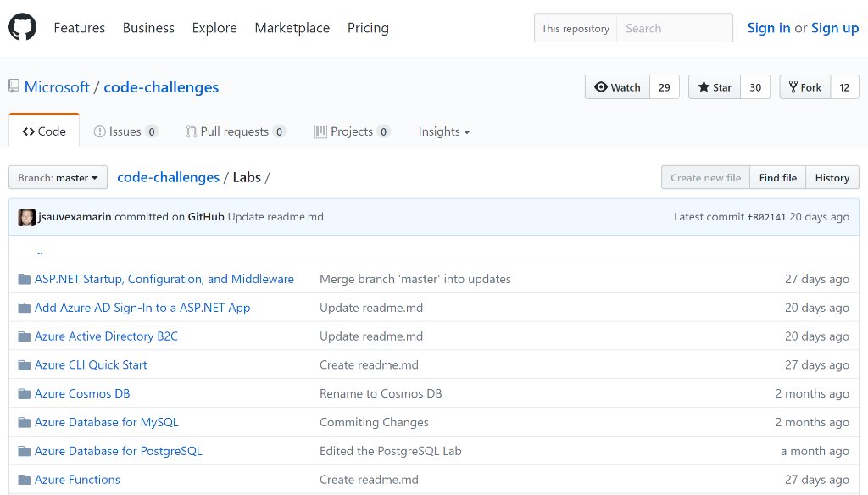Open the Issues tab
The image size is (868, 495).
(125, 131)
